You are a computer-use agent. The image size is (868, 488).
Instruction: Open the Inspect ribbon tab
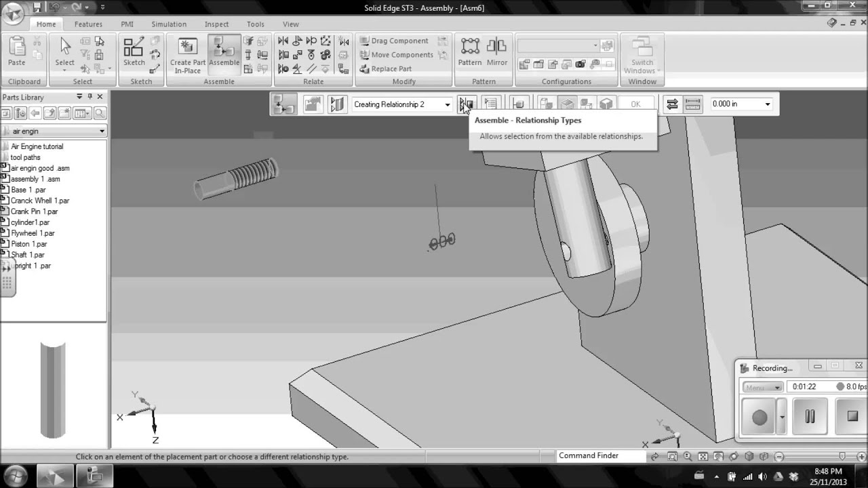tap(217, 24)
